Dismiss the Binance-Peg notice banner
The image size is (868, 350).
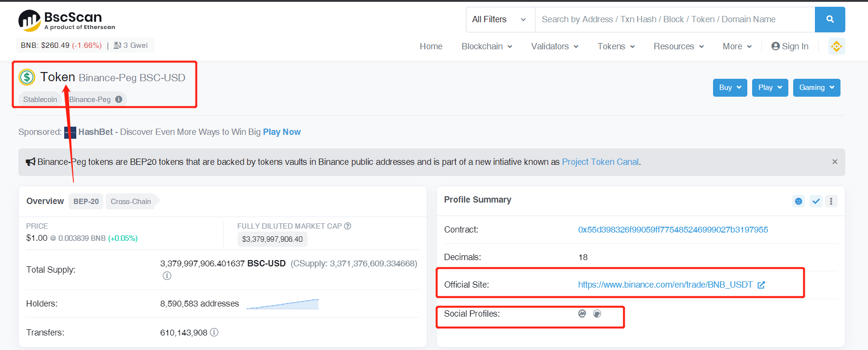point(835,162)
